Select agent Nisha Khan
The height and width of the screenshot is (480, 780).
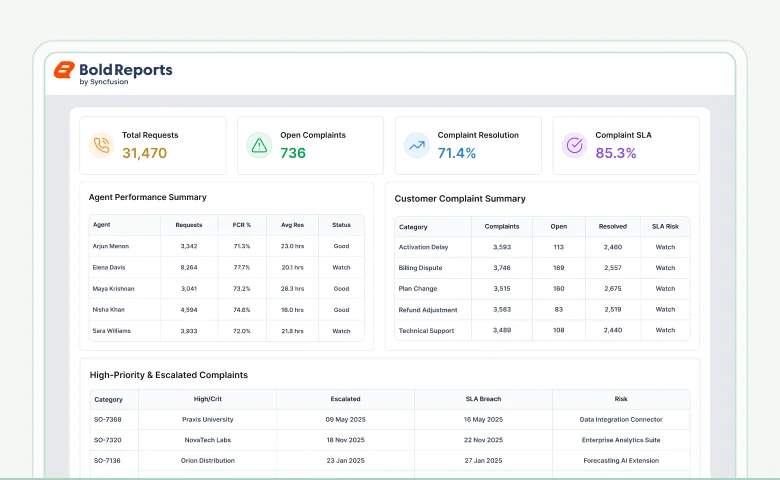click(x=108, y=310)
